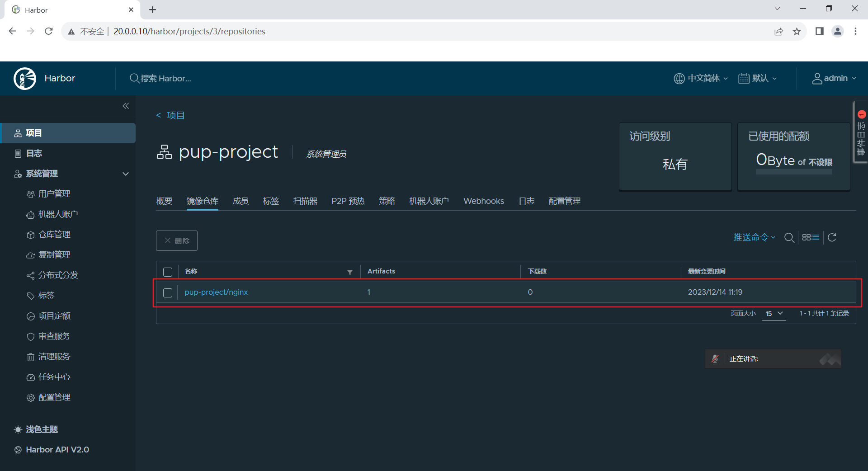Switch to the 镜像仓库 tab
Image resolution: width=868 pixels, height=471 pixels.
click(x=203, y=201)
